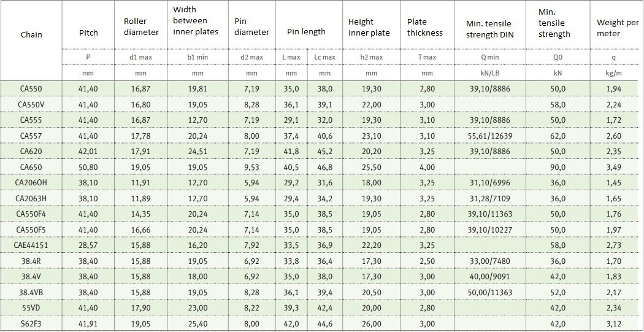
Task: Click the 90,0 kN tensile value
Action: 558,168
